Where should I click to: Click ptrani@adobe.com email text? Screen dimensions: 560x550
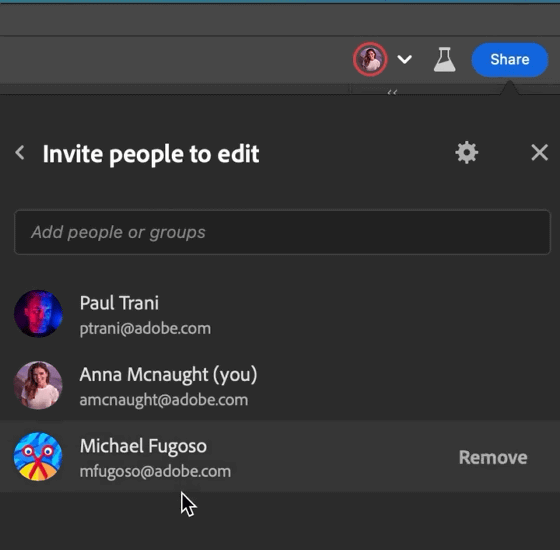[x=145, y=329]
